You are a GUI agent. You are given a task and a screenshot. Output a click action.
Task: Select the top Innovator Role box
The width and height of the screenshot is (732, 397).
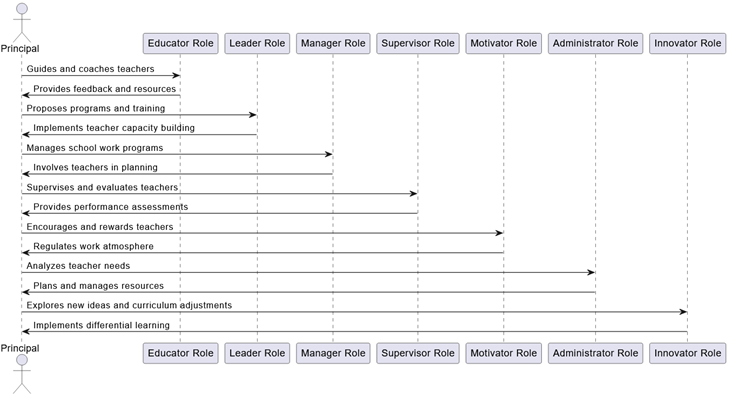(687, 43)
